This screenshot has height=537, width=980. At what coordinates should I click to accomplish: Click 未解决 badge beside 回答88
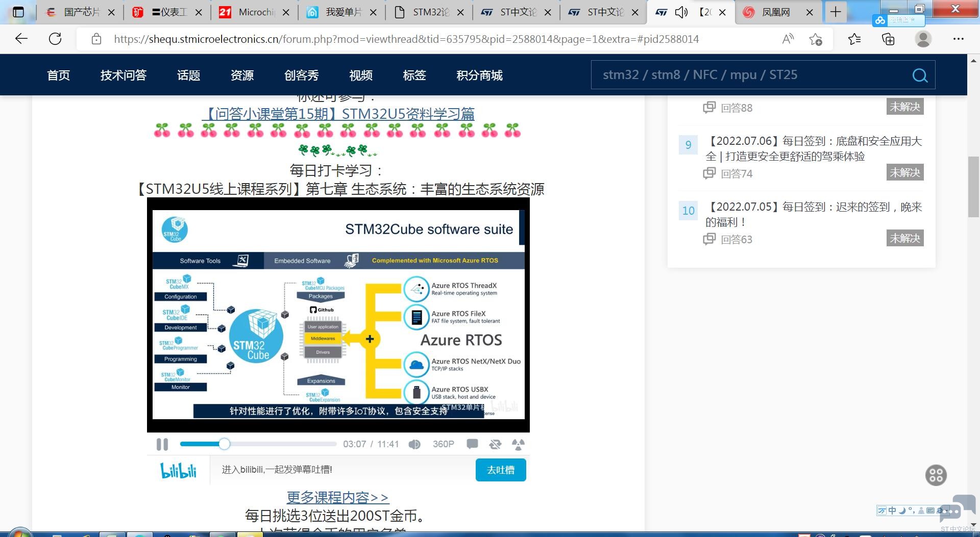[905, 107]
